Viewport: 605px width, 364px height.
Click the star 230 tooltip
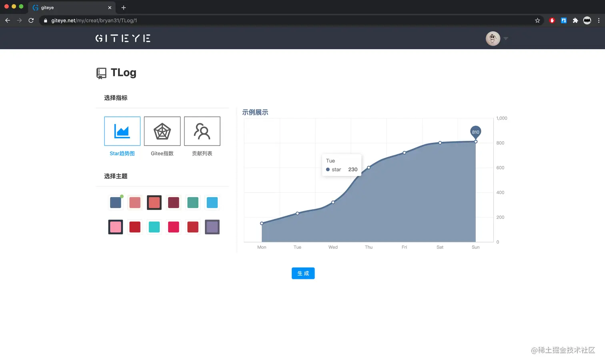point(342,165)
